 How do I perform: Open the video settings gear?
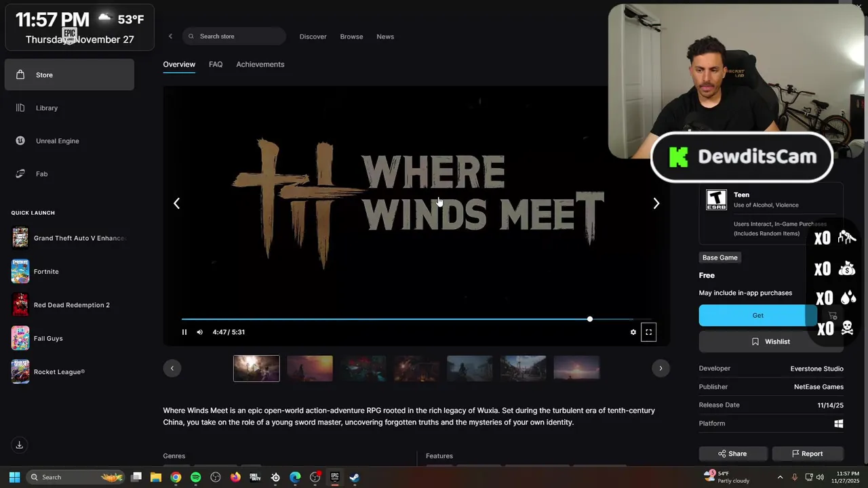click(633, 332)
